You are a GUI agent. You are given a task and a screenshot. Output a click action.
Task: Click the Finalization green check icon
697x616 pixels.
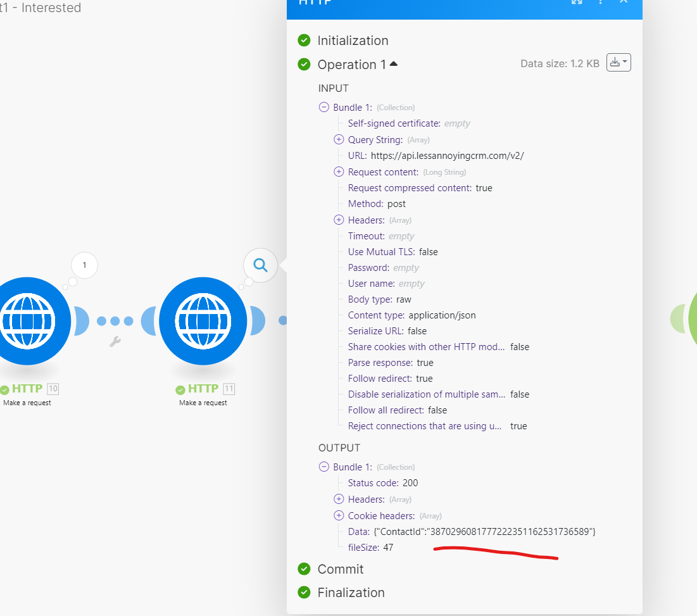click(304, 593)
